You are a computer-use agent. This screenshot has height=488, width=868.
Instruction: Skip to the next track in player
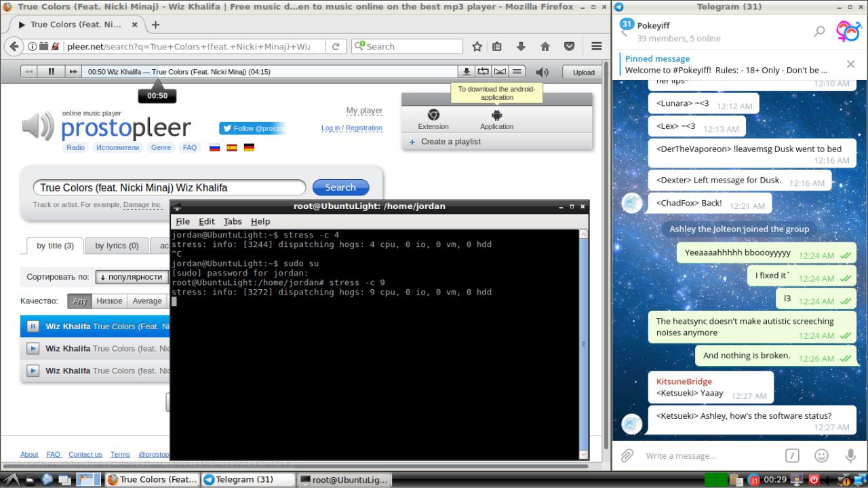[x=73, y=71]
